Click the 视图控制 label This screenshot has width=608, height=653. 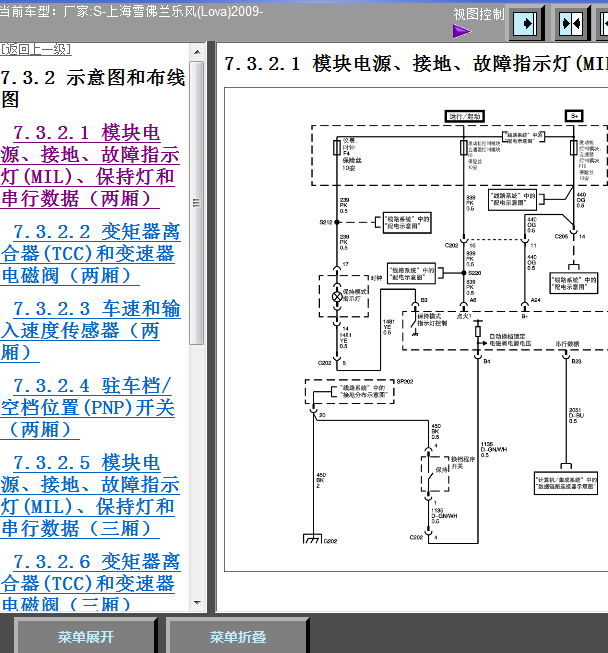pos(478,14)
